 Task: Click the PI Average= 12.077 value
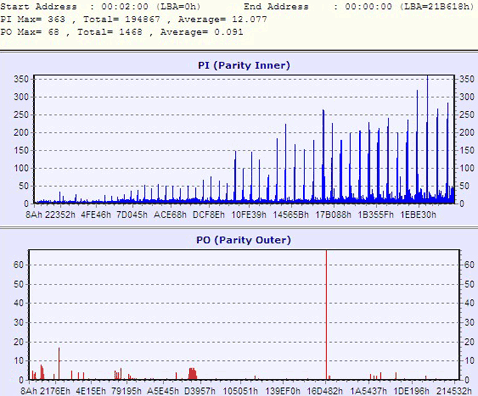[x=222, y=19]
